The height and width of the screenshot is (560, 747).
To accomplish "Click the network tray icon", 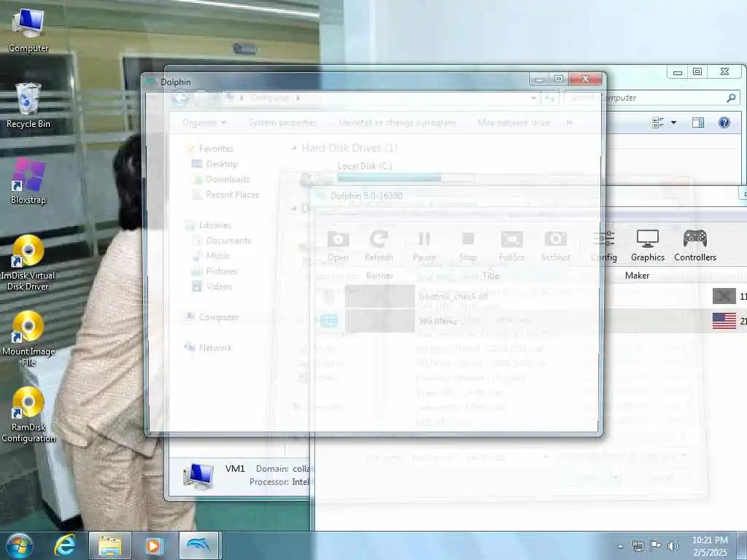I will pos(638,546).
